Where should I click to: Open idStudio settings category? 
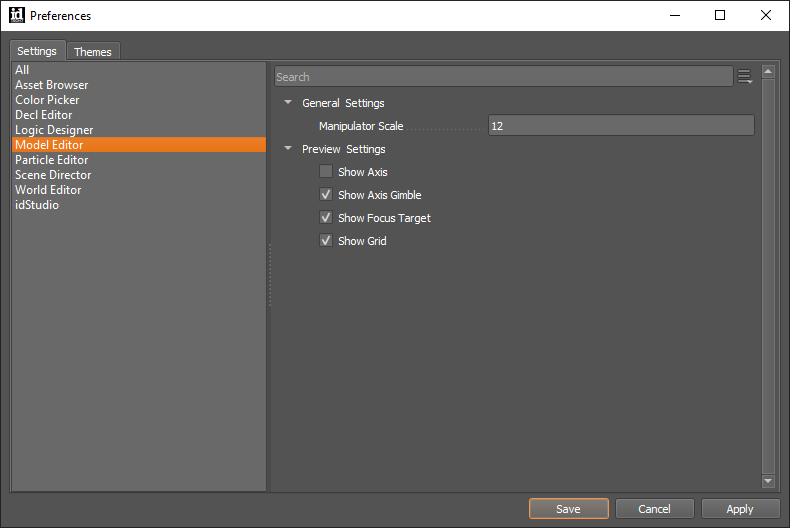[139, 205]
